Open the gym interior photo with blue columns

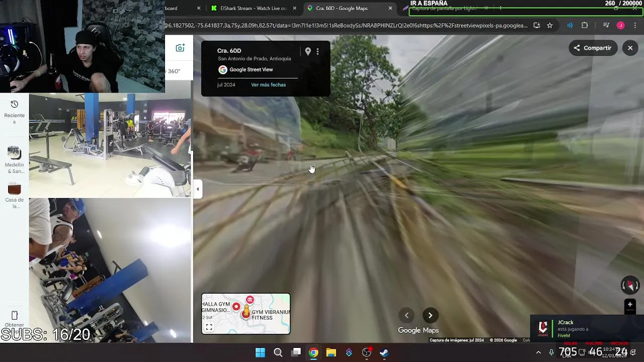pyautogui.click(x=110, y=145)
